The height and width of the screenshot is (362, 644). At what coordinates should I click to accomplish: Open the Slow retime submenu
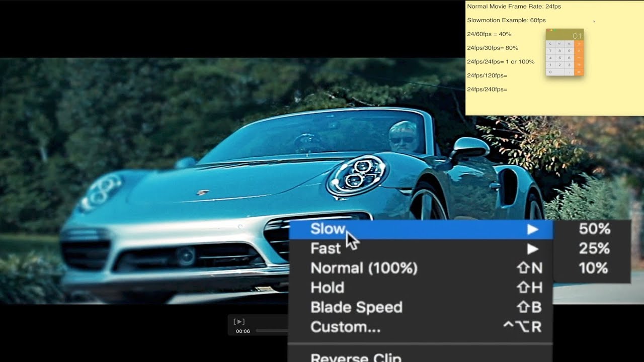coord(421,229)
